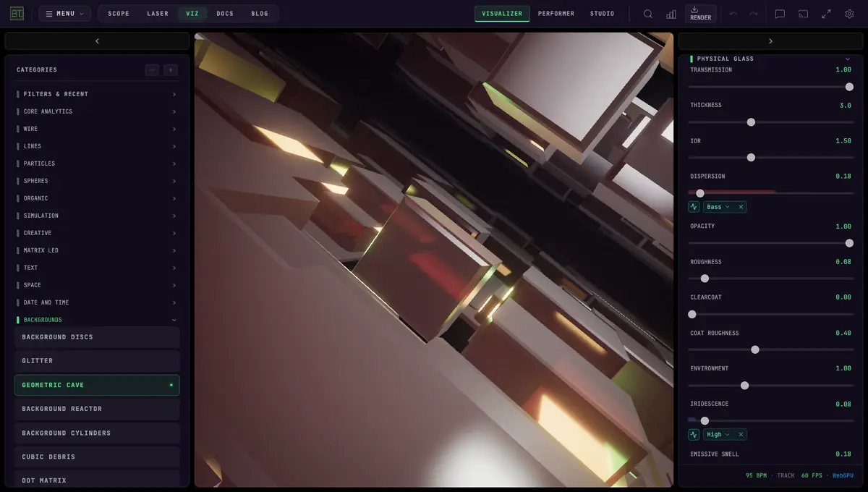Expand the Simulation category
Viewport: 868px width, 492px height.
click(97, 216)
